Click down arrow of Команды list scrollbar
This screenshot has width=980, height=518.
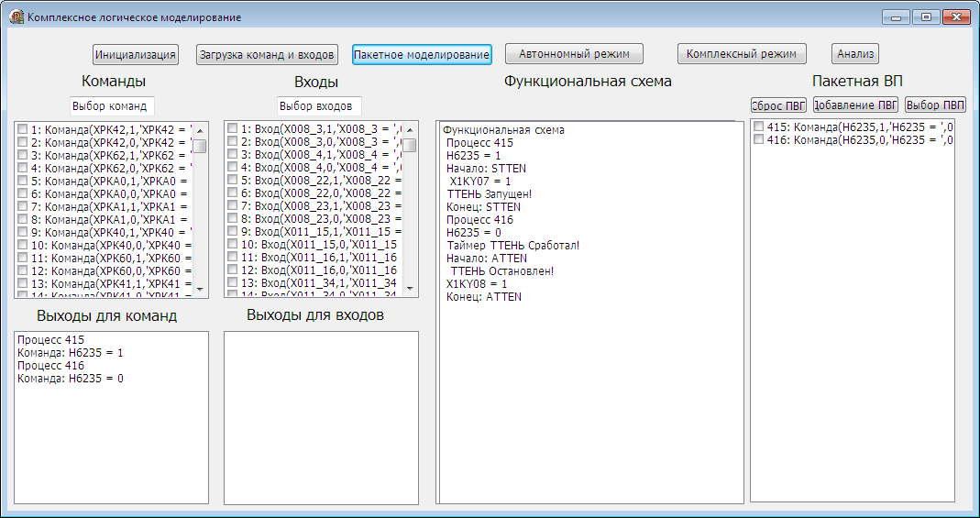pyautogui.click(x=200, y=290)
